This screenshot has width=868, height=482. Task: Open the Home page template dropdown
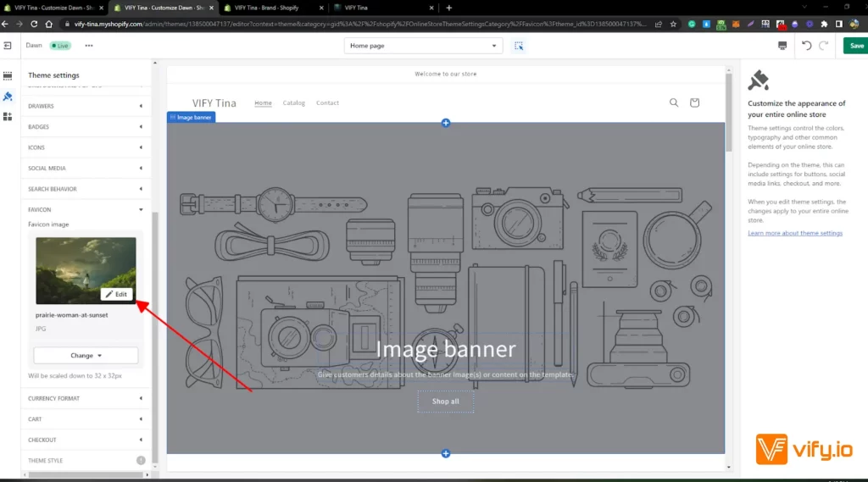423,46
